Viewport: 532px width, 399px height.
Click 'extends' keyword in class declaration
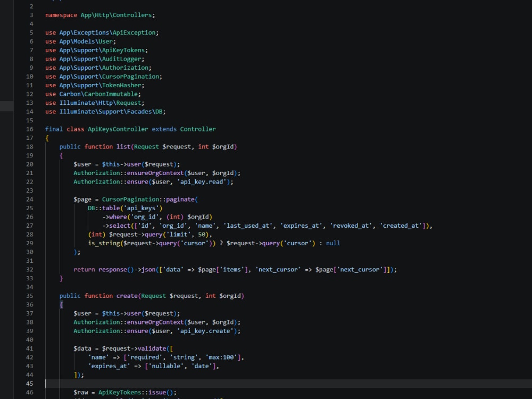(x=164, y=129)
